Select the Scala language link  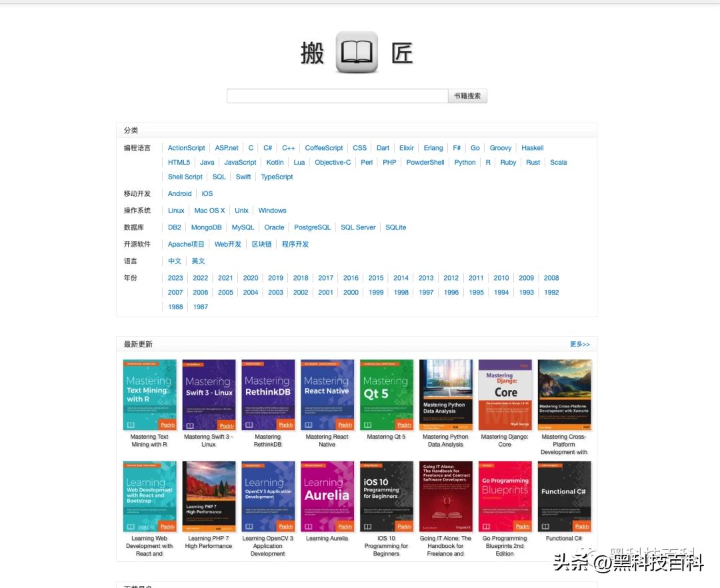pyautogui.click(x=559, y=162)
